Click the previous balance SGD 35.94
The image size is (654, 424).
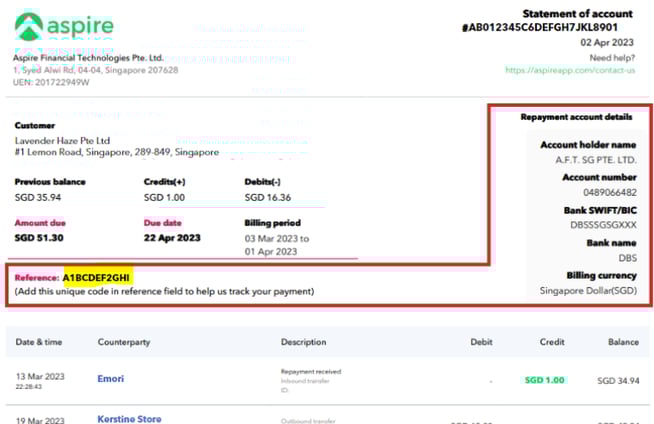point(38,197)
